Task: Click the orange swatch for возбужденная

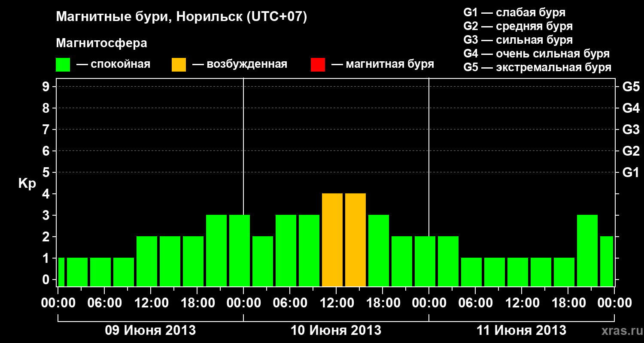Action: [x=179, y=65]
